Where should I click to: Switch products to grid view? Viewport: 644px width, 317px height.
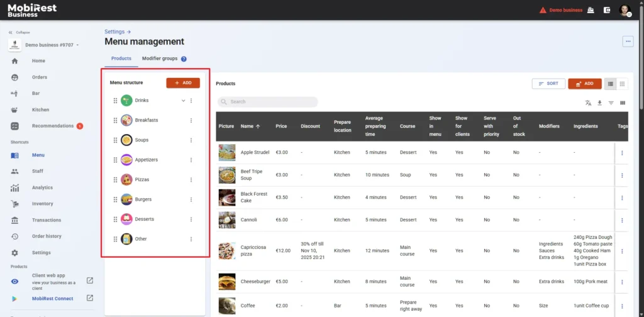click(622, 84)
